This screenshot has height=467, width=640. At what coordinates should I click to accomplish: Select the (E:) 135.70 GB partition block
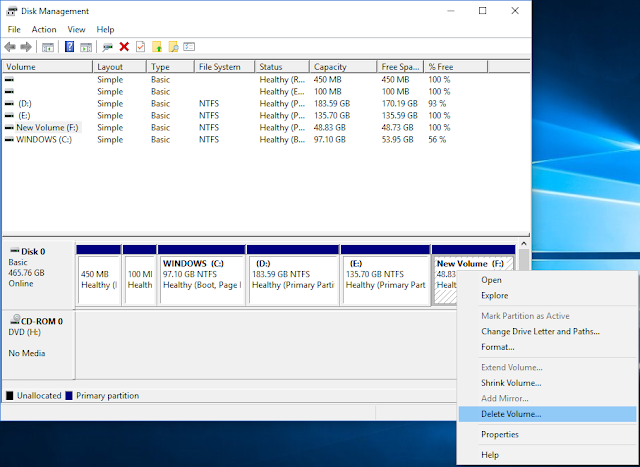coord(385,275)
